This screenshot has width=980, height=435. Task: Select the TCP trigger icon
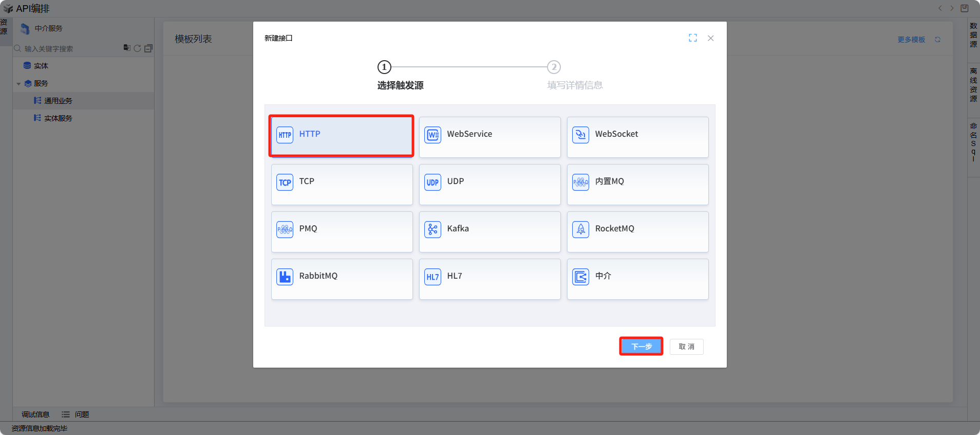click(285, 182)
